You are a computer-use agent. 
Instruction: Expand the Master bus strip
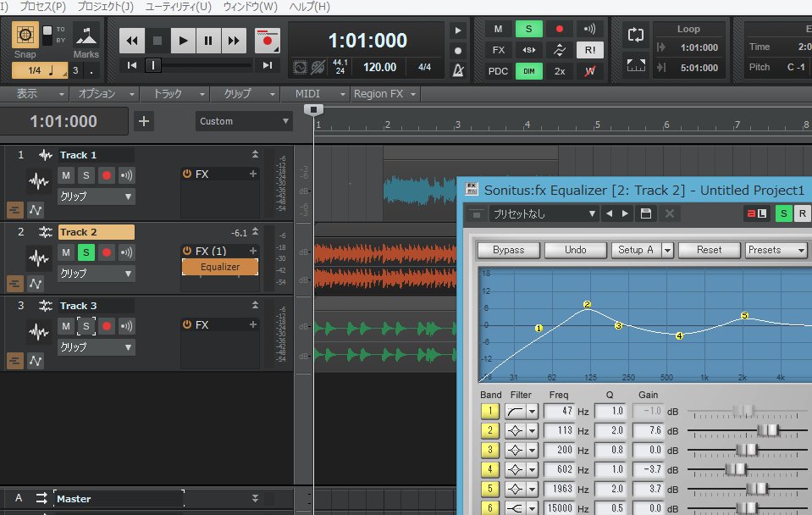(x=255, y=498)
